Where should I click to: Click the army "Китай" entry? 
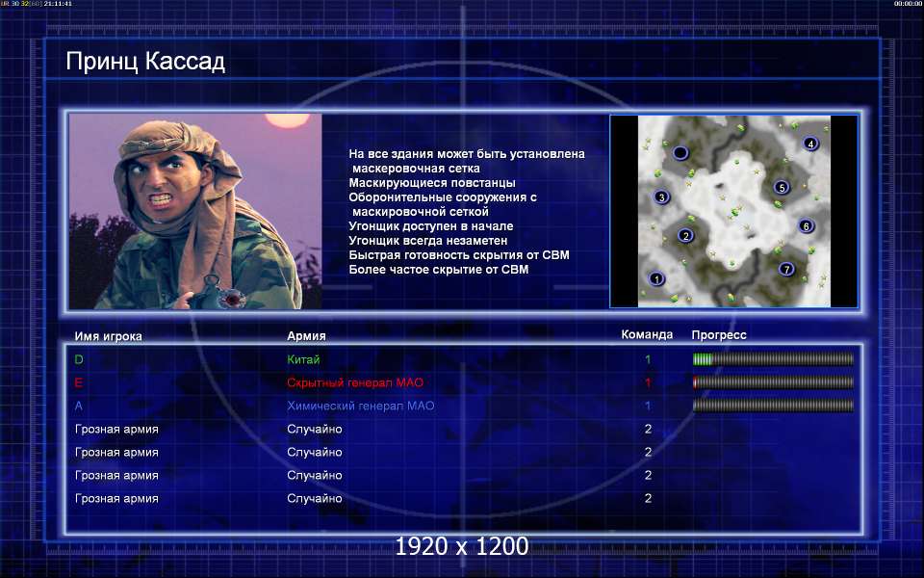click(x=303, y=359)
